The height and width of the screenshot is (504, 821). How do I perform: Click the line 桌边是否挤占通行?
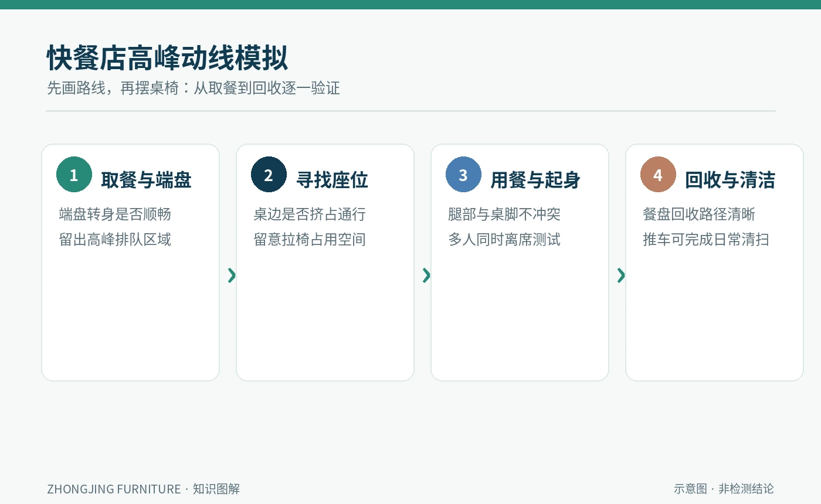310,214
